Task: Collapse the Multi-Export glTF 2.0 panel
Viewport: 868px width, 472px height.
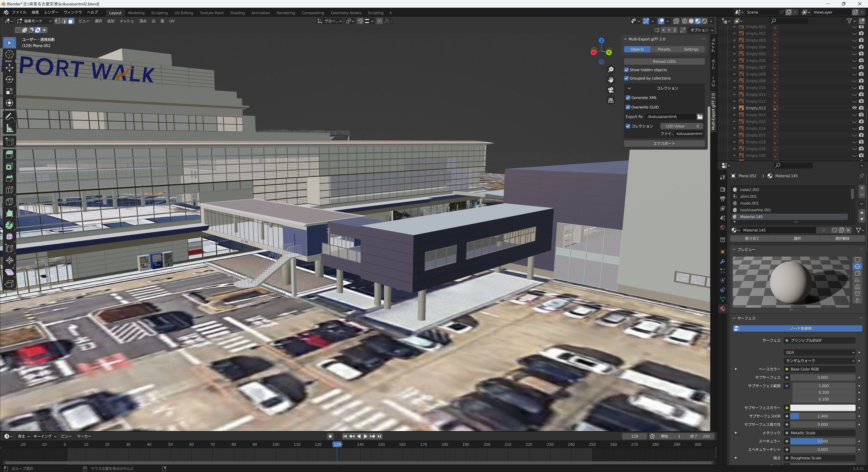Action: [626, 39]
